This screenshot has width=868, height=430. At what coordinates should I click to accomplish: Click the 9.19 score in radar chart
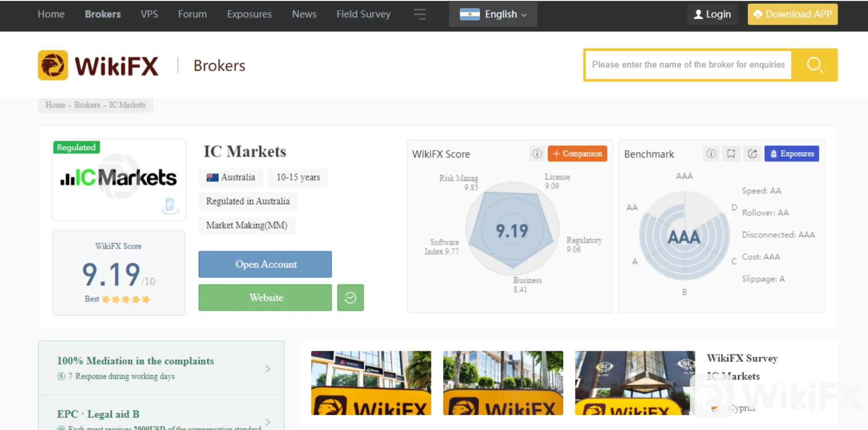click(512, 231)
